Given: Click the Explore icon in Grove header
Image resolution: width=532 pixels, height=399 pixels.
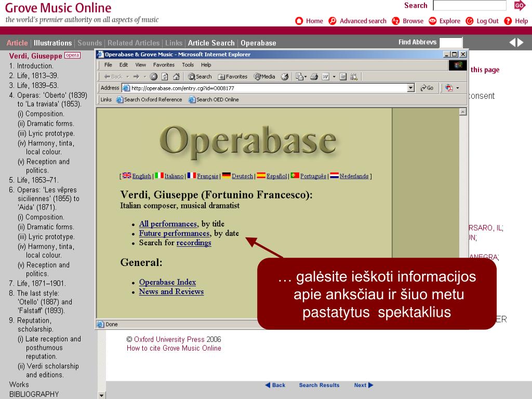Looking at the screenshot, I should pyautogui.click(x=433, y=21).
